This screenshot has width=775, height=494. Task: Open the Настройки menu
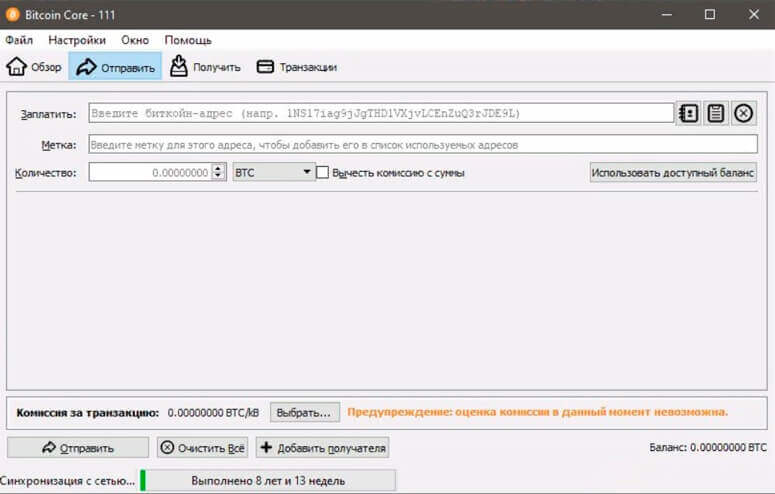pos(77,40)
